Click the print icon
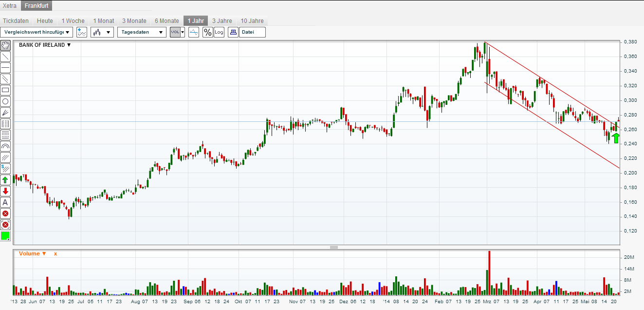The image size is (644, 310). click(233, 32)
